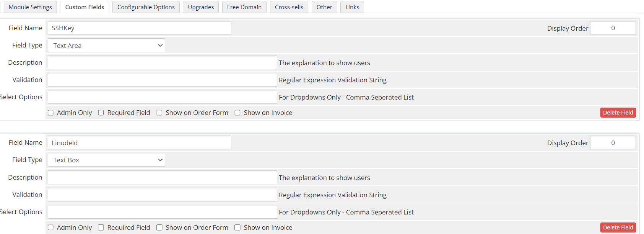Delete the SSHKey custom field
The image size is (644, 234).
(618, 113)
